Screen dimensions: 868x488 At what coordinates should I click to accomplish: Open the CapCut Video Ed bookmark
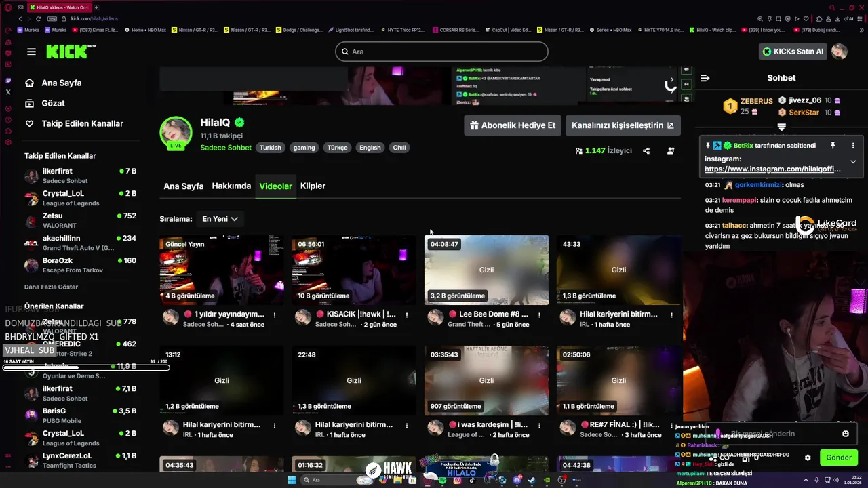(507, 30)
